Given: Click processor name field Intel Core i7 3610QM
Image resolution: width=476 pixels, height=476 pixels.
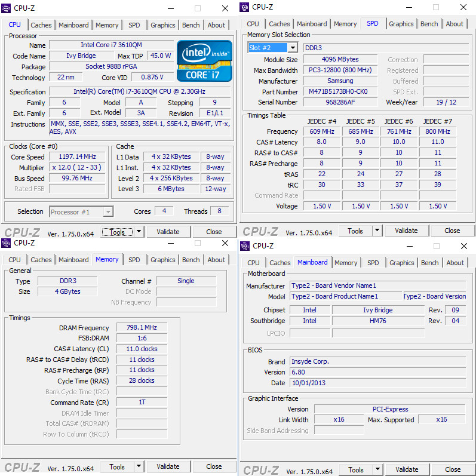Looking at the screenshot, I should [x=112, y=45].
